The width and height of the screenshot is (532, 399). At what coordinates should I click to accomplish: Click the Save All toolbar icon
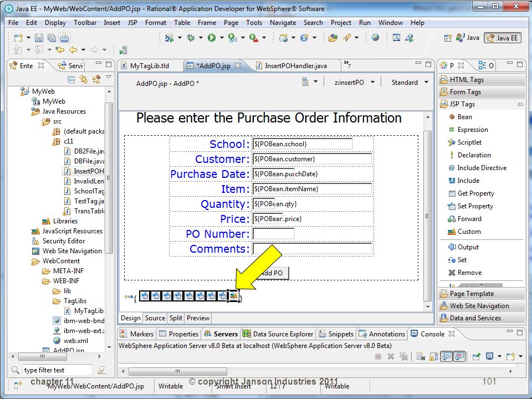coord(52,38)
